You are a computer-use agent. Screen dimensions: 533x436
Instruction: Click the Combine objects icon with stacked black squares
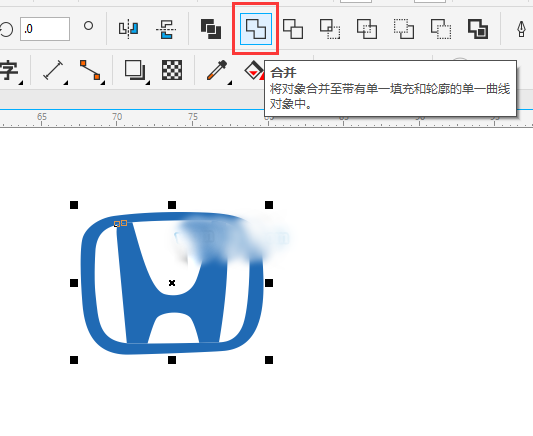211,29
